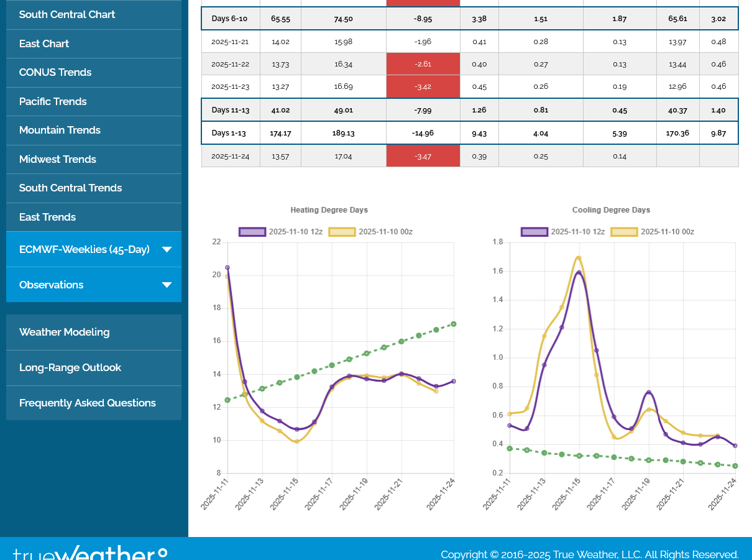Image resolution: width=752 pixels, height=560 pixels.
Task: Navigate to Midwest Trends
Action: (58, 159)
